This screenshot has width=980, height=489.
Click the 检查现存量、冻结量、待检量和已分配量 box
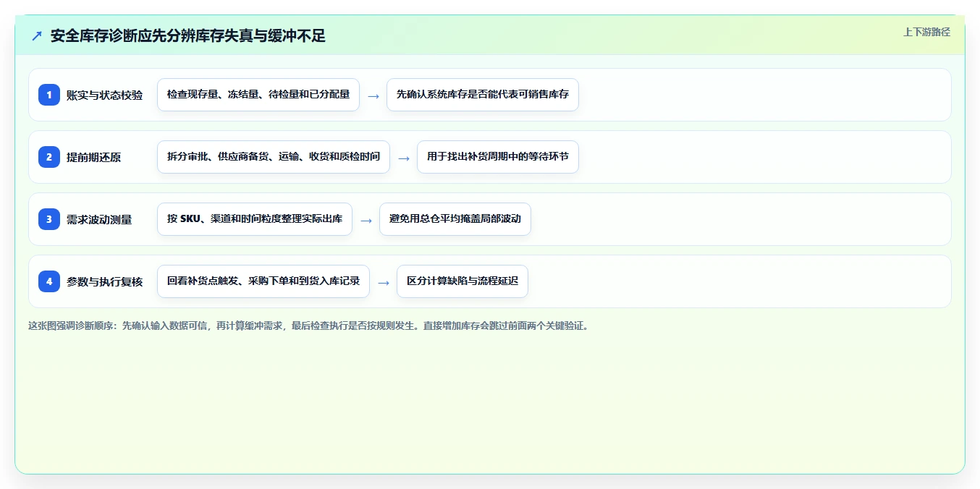[x=258, y=95]
